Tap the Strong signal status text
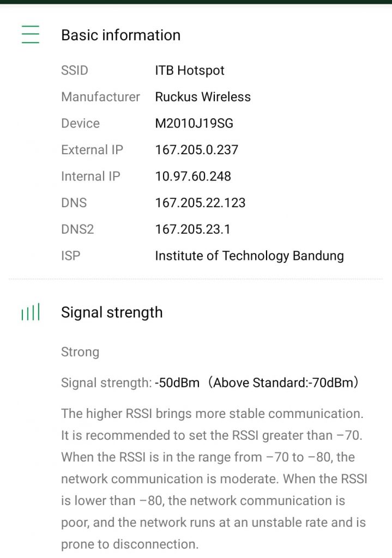The image size is (392, 558). (x=80, y=352)
